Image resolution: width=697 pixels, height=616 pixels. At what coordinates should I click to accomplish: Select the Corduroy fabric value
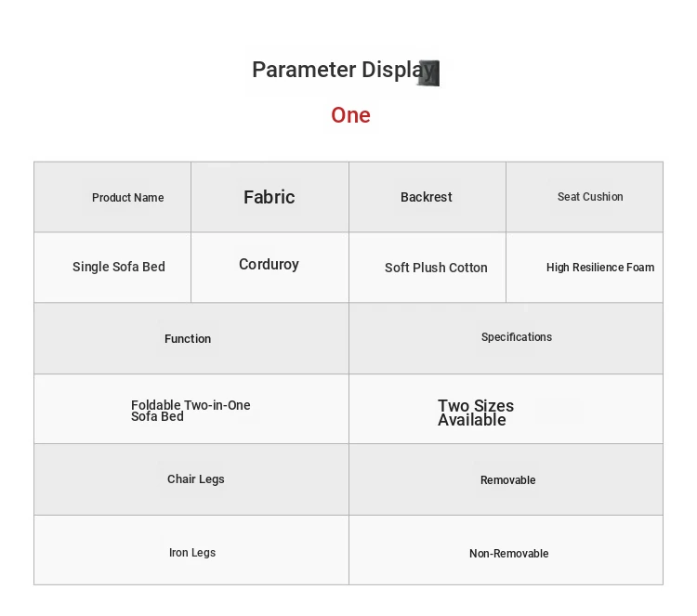pyautogui.click(x=269, y=265)
